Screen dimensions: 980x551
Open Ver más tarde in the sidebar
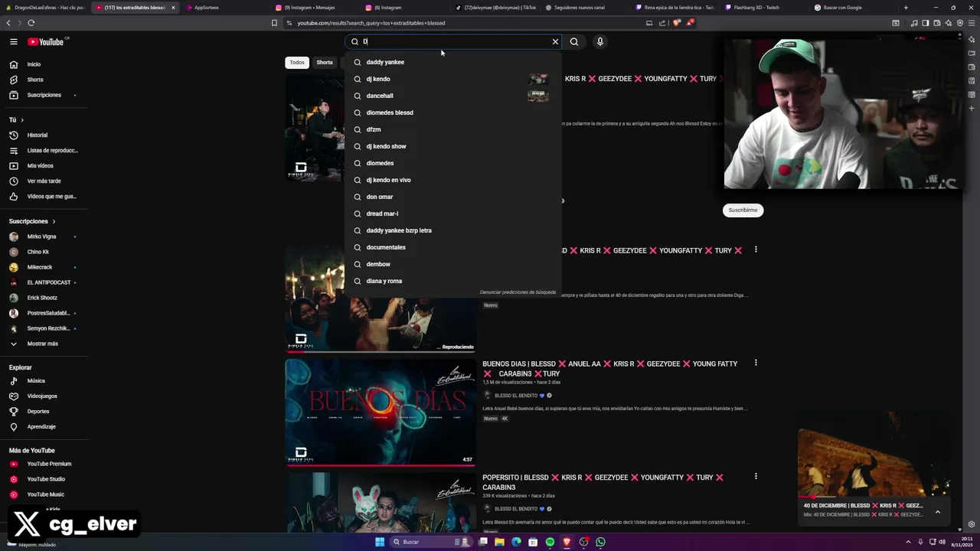pyautogui.click(x=44, y=181)
